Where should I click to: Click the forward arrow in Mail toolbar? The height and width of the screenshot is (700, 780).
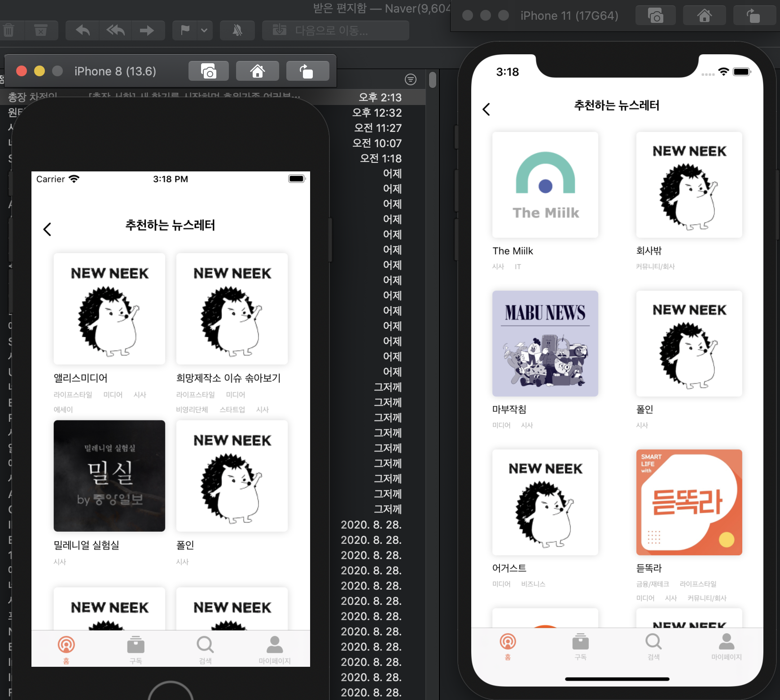click(x=147, y=31)
